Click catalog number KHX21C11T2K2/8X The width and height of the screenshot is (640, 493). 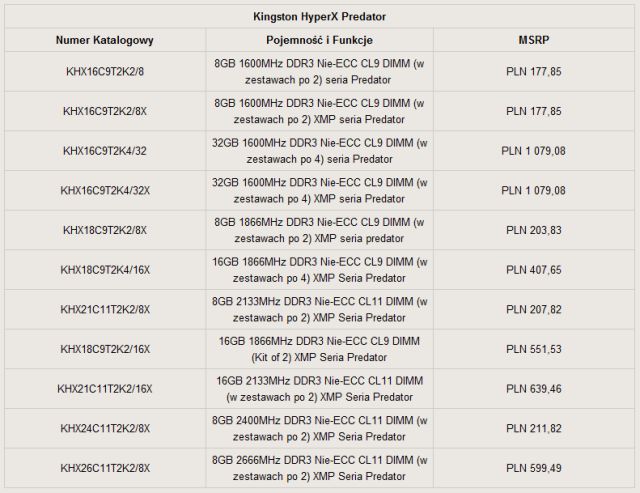[x=105, y=309]
